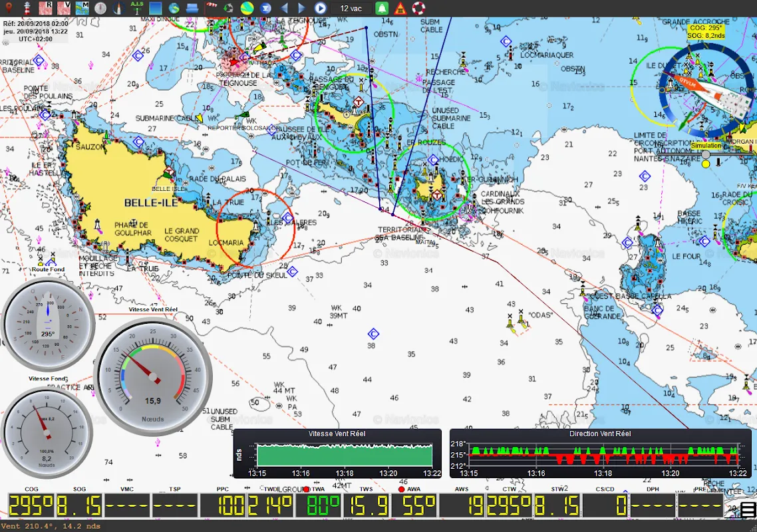Open the M map chart icon
Screen dimensions: 757x532
pos(82,8)
